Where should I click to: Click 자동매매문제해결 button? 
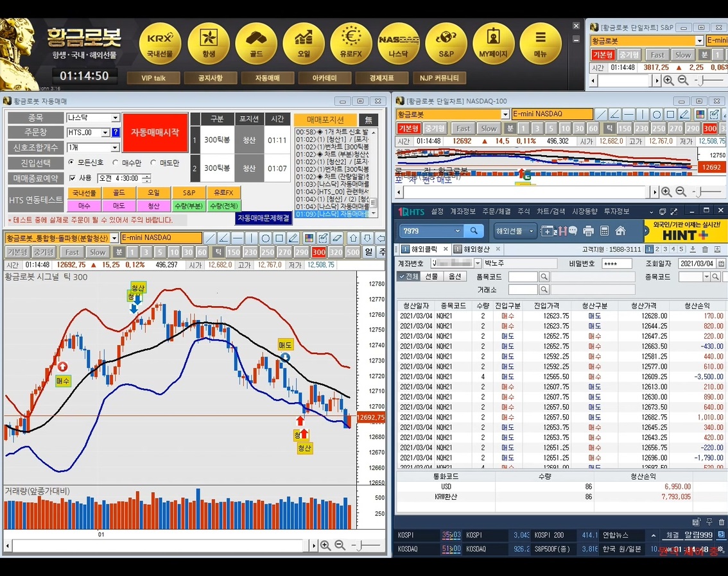(264, 218)
